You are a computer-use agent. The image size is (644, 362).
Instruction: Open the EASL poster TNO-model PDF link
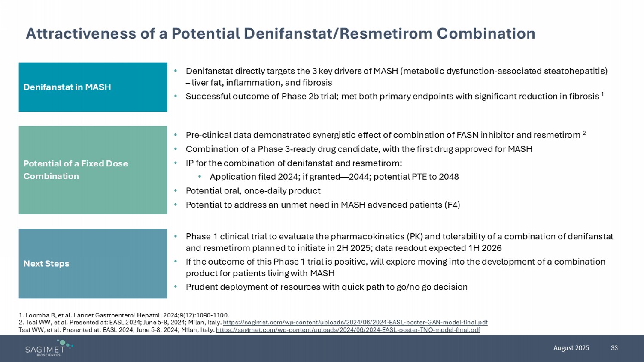click(x=348, y=330)
